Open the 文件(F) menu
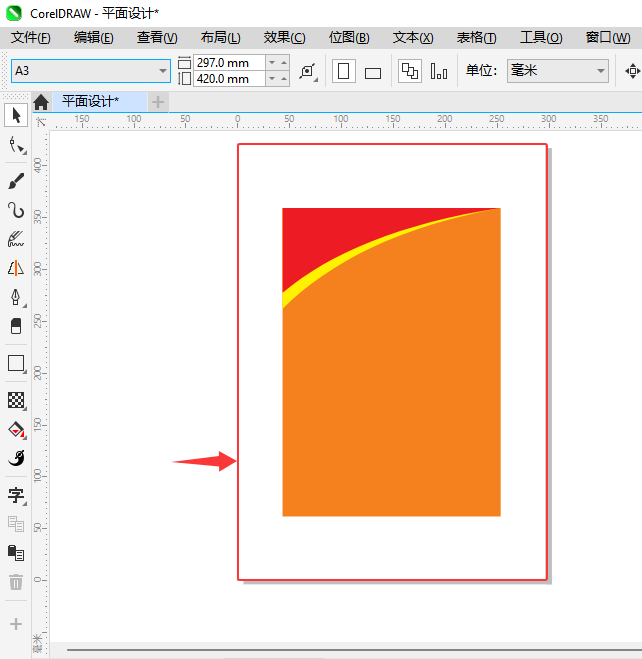 click(x=31, y=38)
